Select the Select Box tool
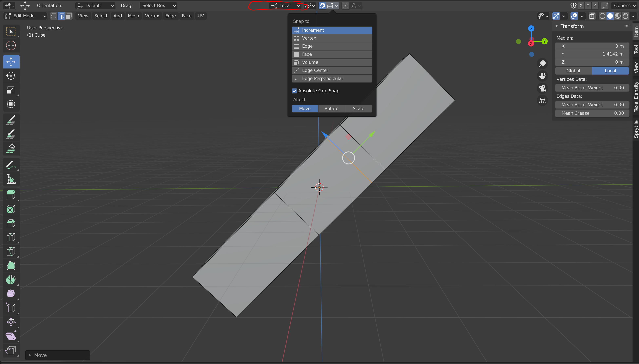The height and width of the screenshot is (364, 639). [x=11, y=32]
